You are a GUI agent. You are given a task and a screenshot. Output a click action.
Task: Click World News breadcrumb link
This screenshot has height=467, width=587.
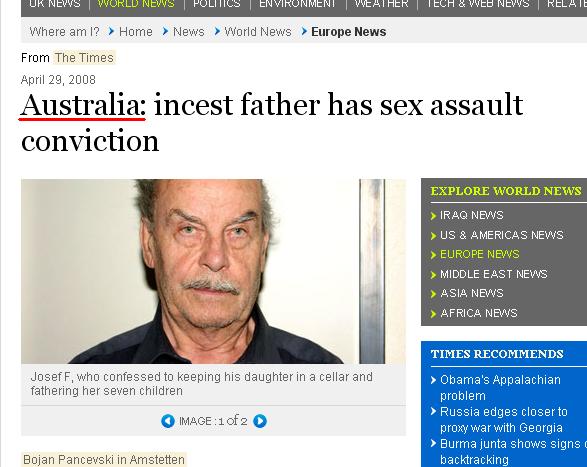click(258, 32)
